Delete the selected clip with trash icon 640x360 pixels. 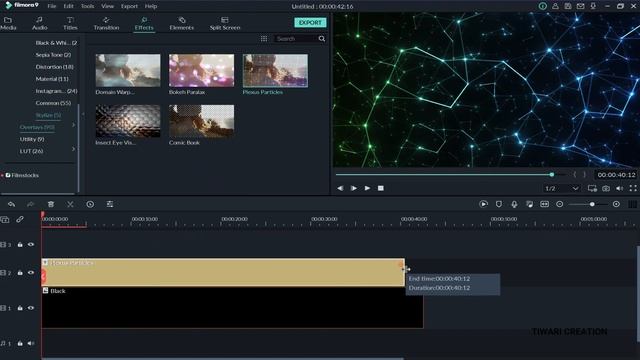[51, 204]
